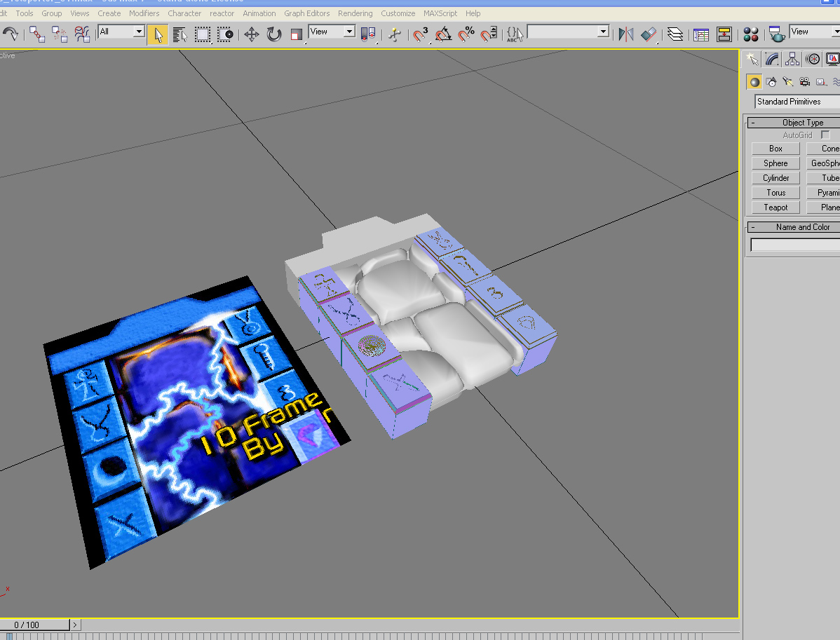
Task: Open the Group menu
Action: pyautogui.click(x=51, y=13)
